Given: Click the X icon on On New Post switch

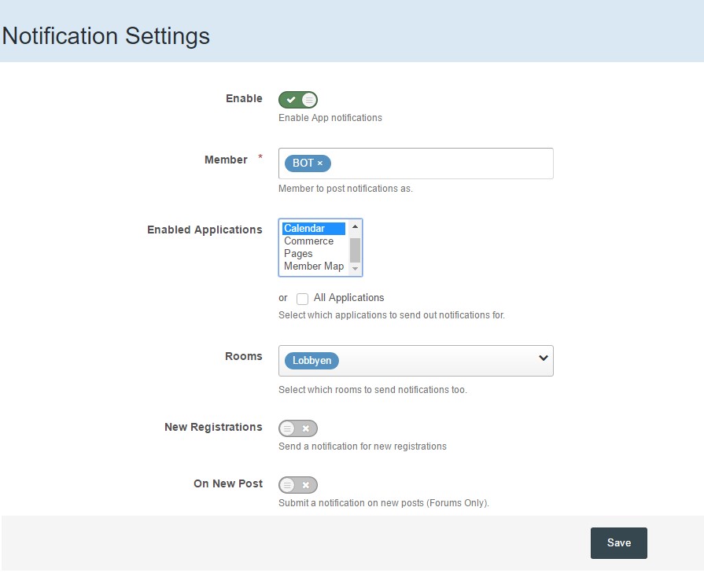Looking at the screenshot, I should pos(306,485).
